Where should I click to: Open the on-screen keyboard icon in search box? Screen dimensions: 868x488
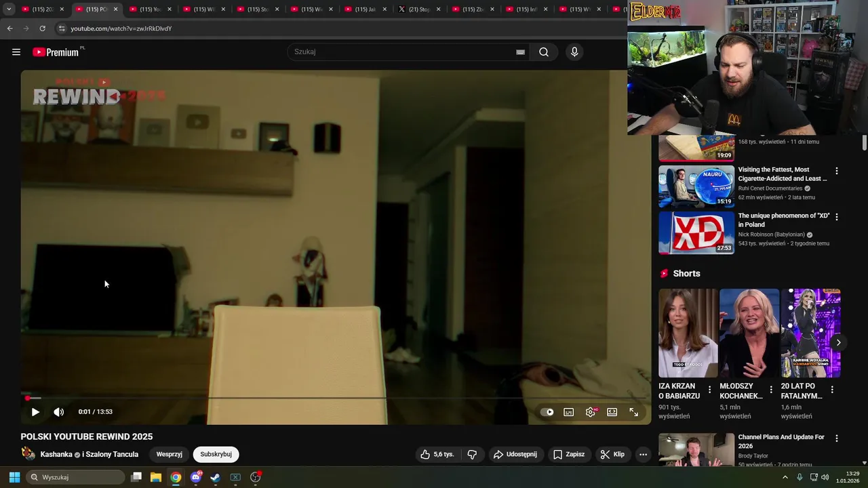(x=520, y=52)
